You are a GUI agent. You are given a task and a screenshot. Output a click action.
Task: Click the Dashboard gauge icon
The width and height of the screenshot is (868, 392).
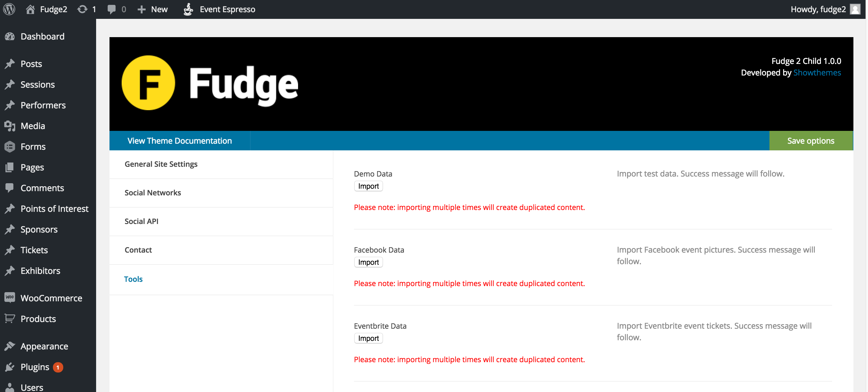(x=10, y=37)
